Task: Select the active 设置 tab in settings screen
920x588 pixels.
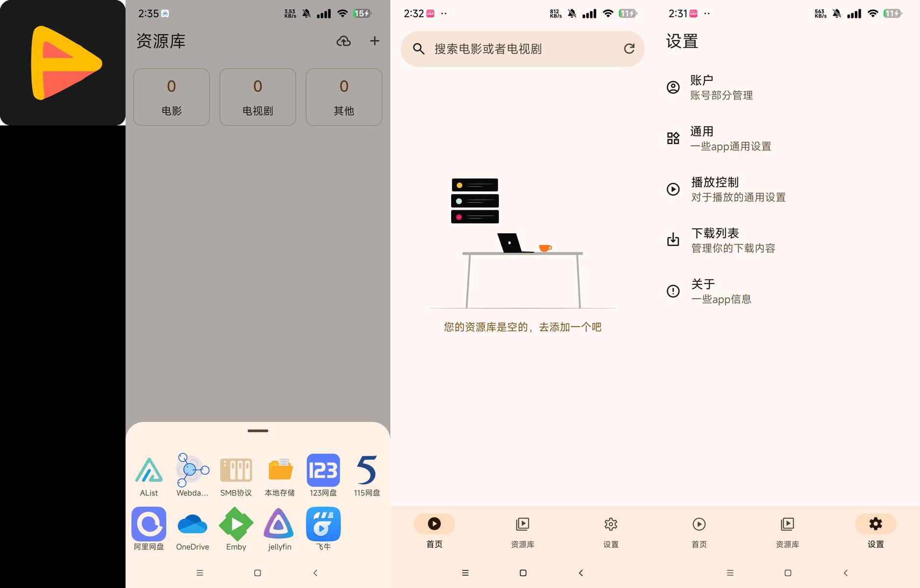Action: (876, 532)
